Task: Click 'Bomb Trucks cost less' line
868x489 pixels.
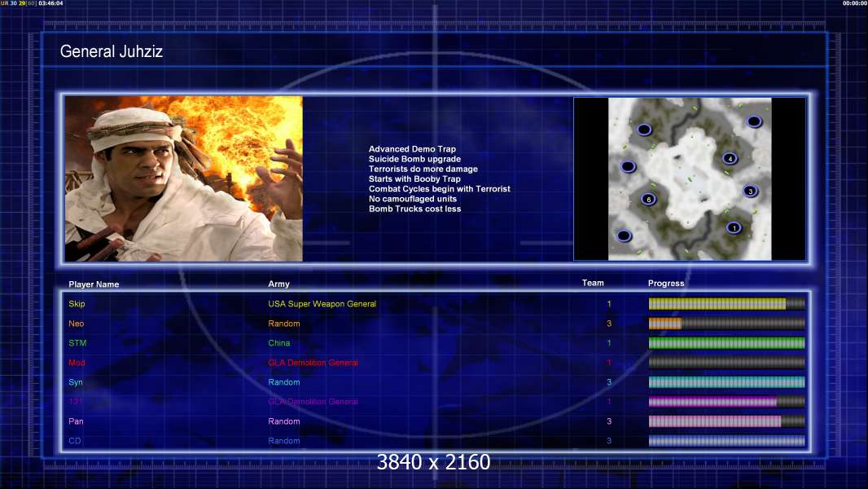Action: click(x=414, y=209)
